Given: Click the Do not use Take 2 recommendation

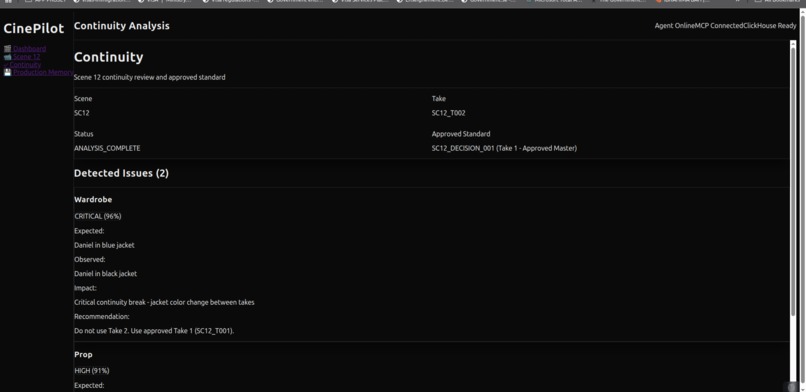Looking at the screenshot, I should coord(154,331).
